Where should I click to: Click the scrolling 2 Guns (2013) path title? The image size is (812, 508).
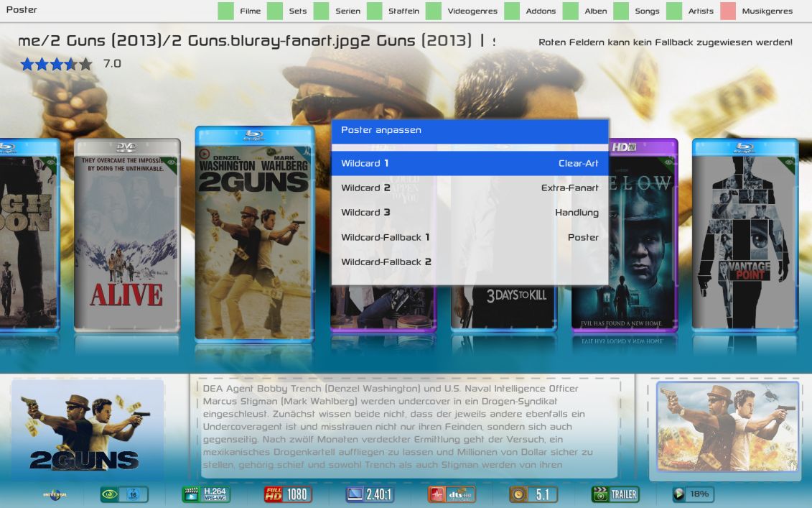click(256, 40)
